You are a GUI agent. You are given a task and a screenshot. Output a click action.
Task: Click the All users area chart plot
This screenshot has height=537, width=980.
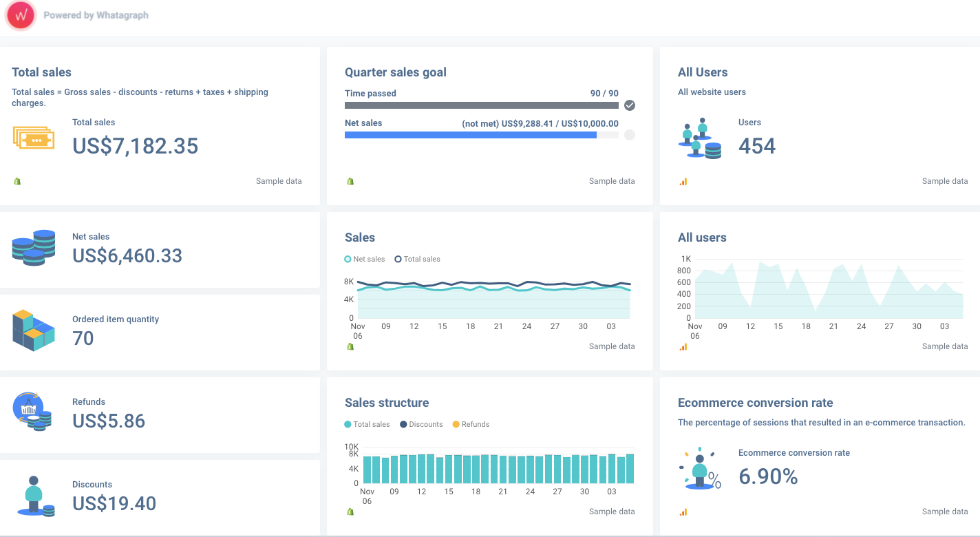tap(829, 288)
